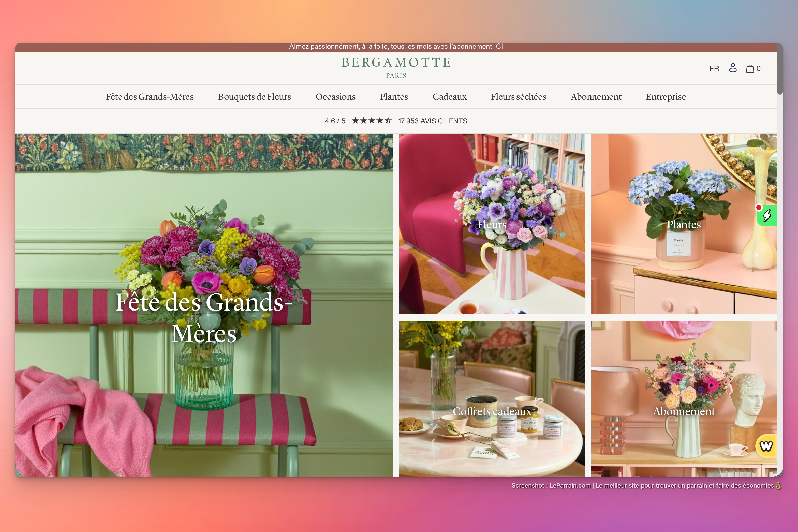Click the star rating icons
Screen dimensions: 798x532
(x=372, y=121)
